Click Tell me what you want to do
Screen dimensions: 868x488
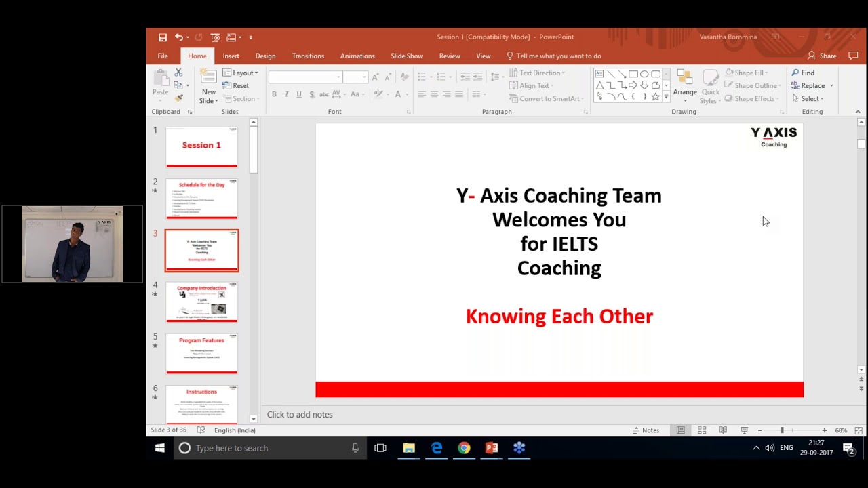554,56
